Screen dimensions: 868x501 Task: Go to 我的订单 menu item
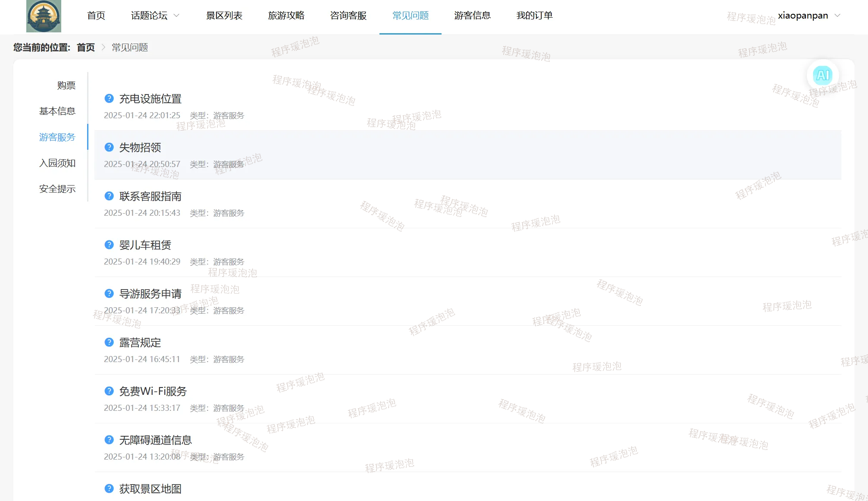tap(534, 16)
